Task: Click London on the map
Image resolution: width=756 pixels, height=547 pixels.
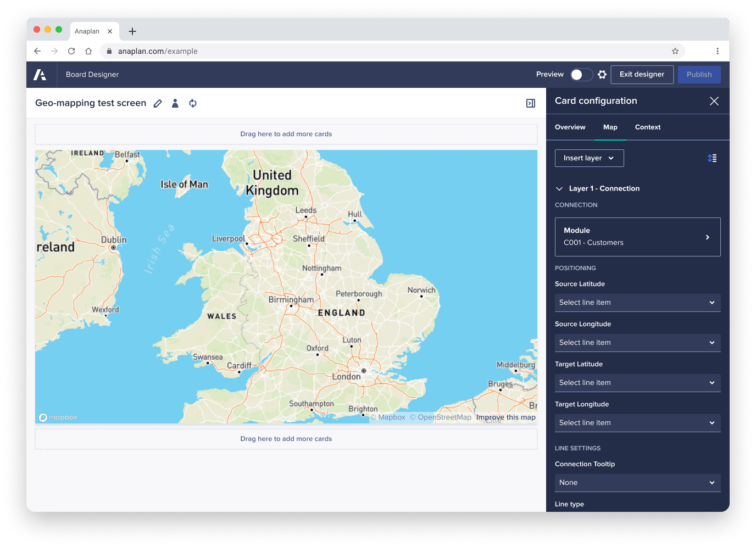Action: [x=347, y=377]
